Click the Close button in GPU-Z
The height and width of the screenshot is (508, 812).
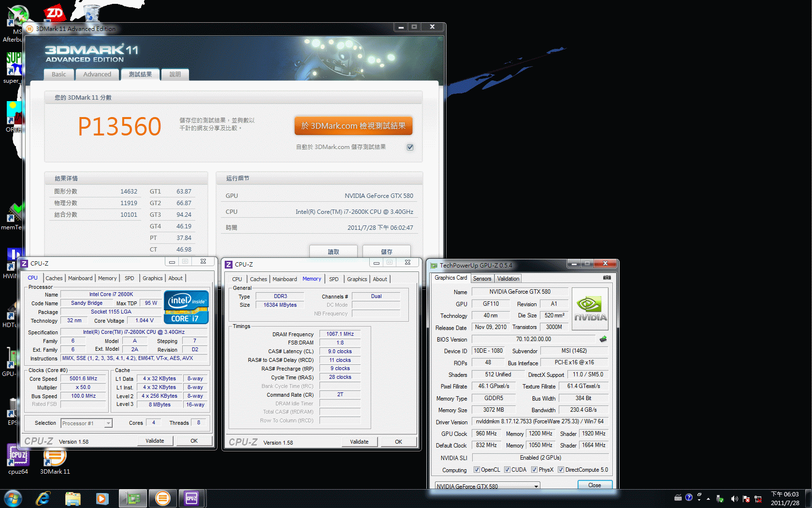point(595,485)
